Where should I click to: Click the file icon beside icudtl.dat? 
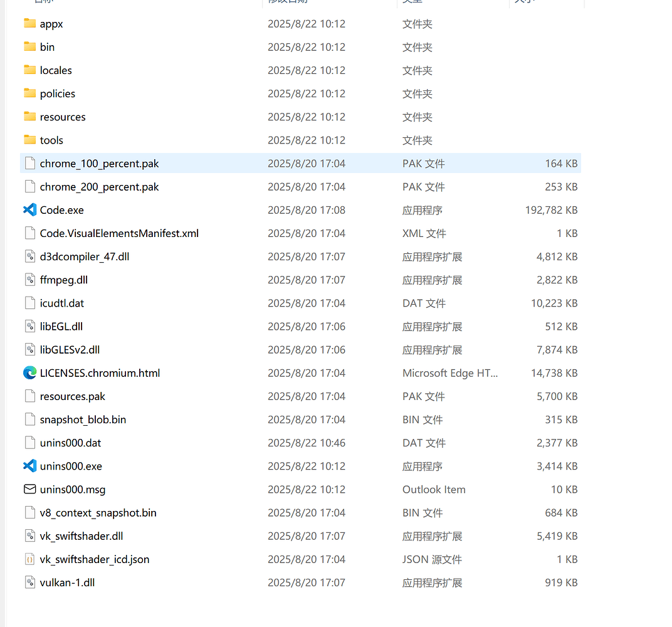click(x=29, y=303)
